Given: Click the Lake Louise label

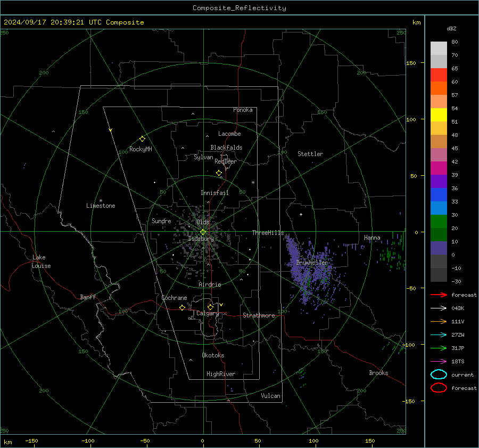Looking at the screenshot, I should click(41, 262).
